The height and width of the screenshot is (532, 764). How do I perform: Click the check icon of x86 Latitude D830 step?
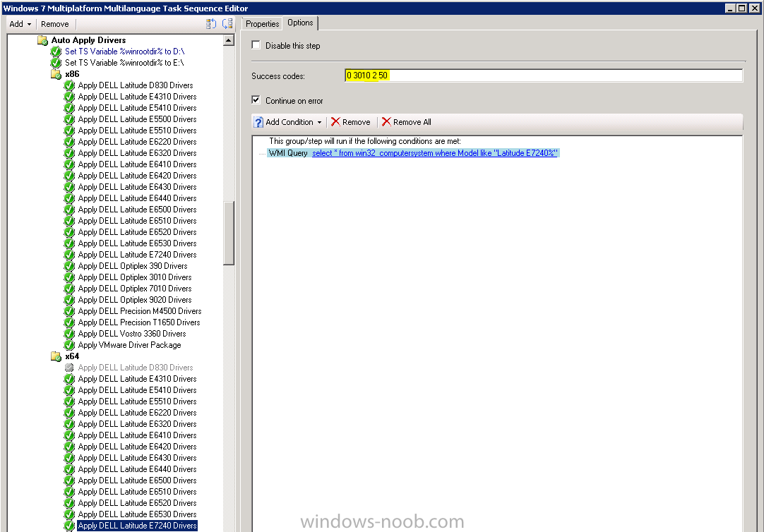click(x=69, y=85)
